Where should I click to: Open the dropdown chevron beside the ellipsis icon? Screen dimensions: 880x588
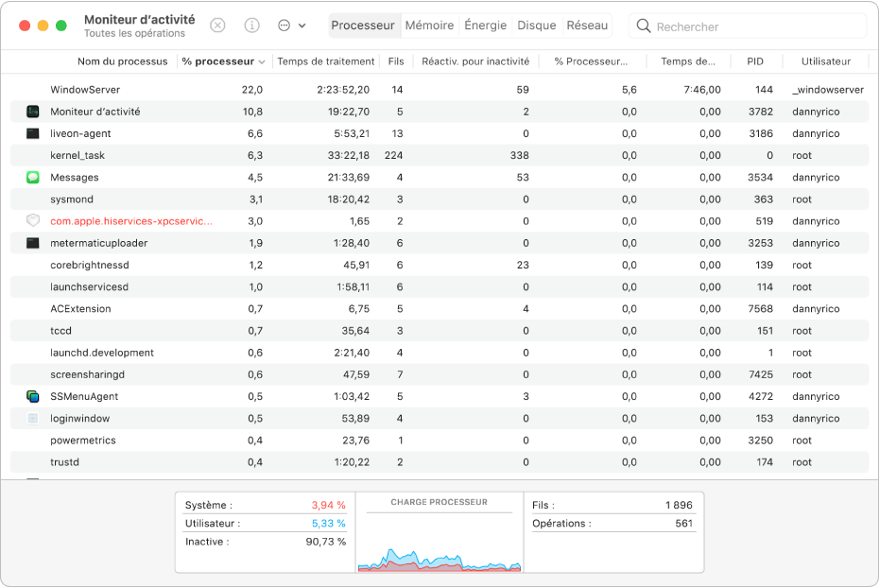[302, 26]
